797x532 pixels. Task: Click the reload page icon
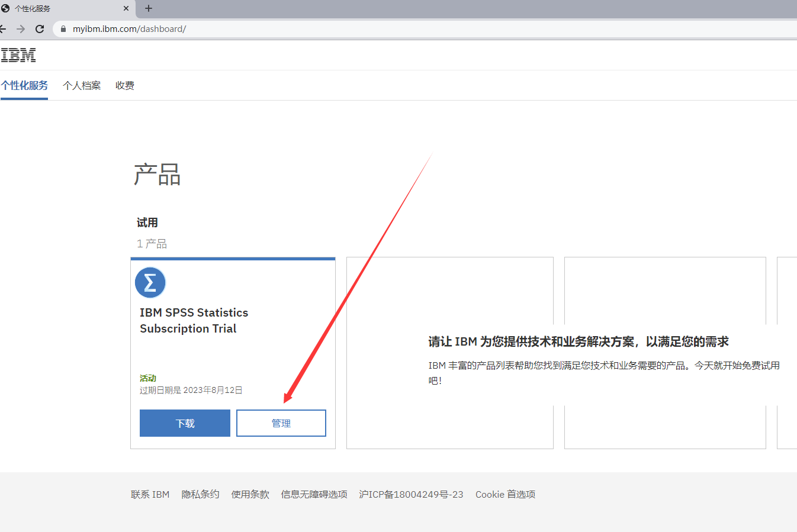[39, 28]
